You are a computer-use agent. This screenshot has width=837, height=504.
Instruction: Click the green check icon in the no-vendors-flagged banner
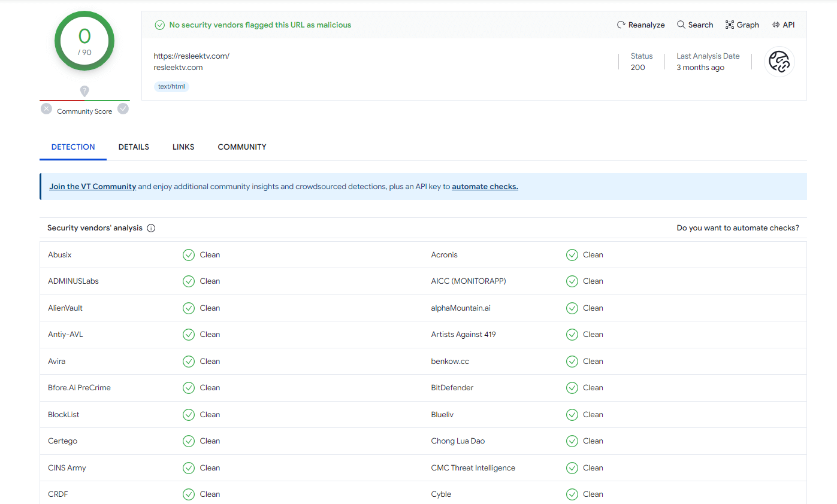coord(160,25)
